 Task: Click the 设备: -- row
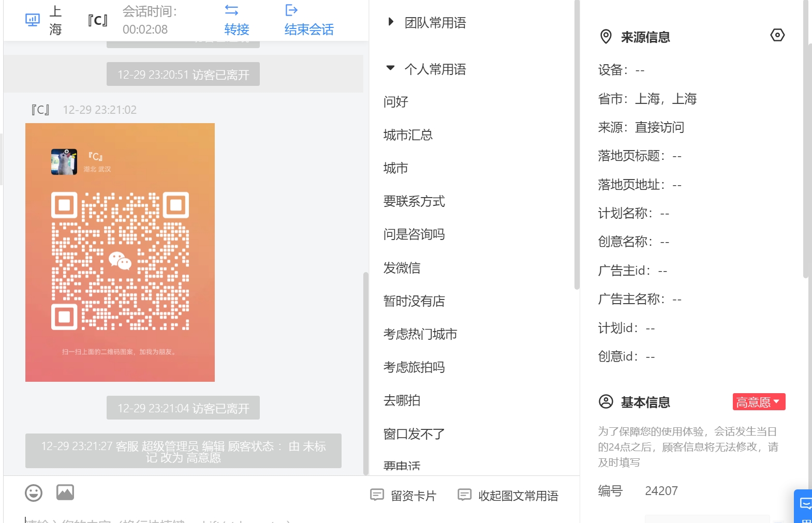pyautogui.click(x=621, y=70)
